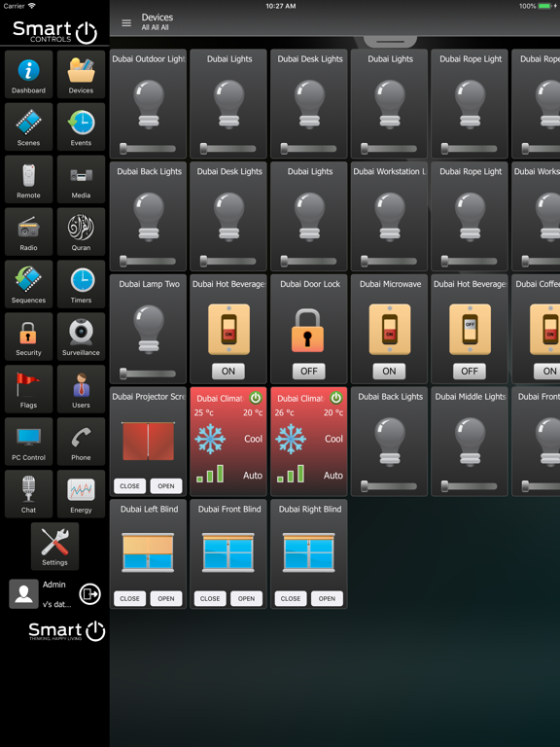Image resolution: width=560 pixels, height=747 pixels.
Task: Open the Users icon
Action: coord(81,389)
